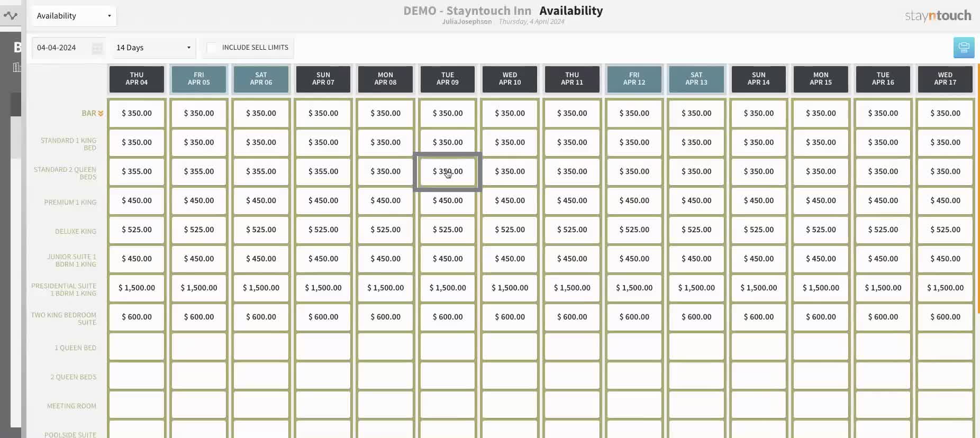This screenshot has height=438, width=980.
Task: Click the stayntouch logo
Action: (938, 16)
